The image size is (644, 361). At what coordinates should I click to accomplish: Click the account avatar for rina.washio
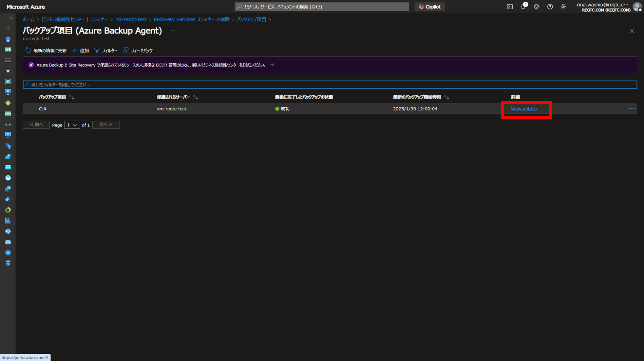638,7
